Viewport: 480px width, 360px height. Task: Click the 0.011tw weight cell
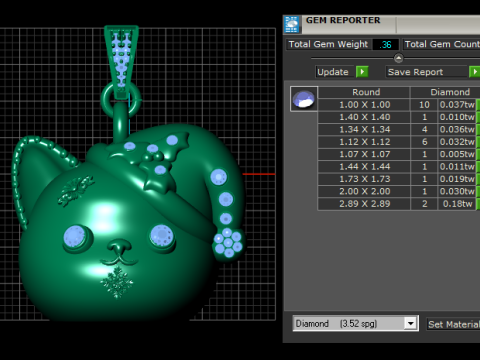[457, 166]
